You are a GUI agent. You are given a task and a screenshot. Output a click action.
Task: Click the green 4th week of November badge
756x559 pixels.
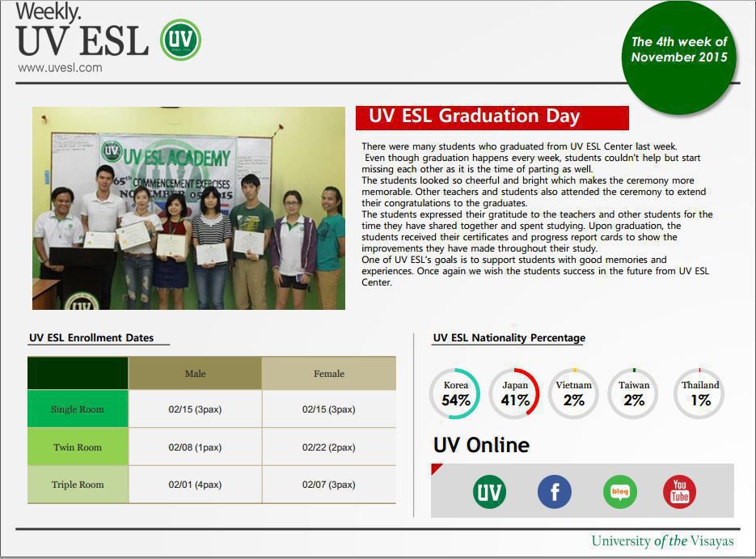coord(679,57)
